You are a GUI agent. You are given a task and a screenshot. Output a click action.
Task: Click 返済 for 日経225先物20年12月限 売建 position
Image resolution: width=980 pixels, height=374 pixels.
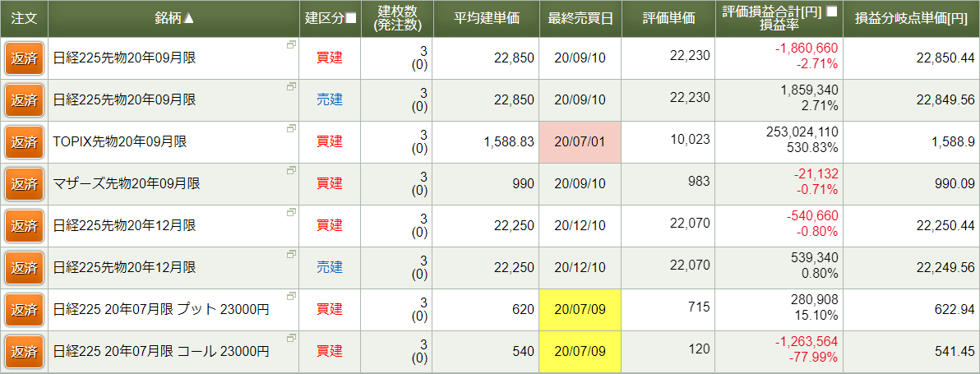click(24, 266)
